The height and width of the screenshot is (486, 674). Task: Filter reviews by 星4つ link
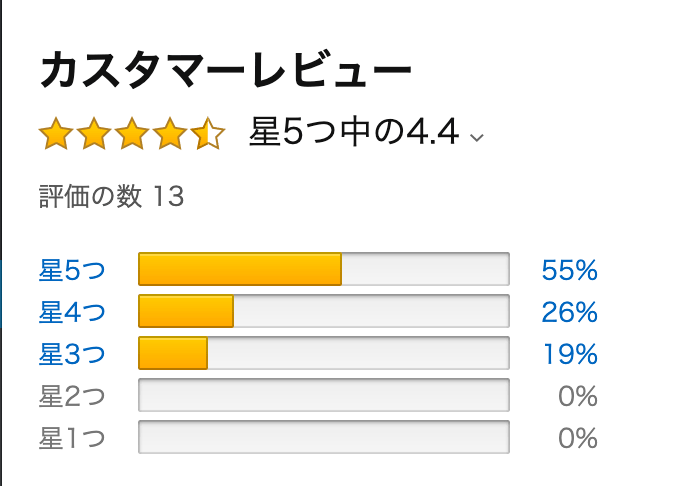(x=72, y=312)
